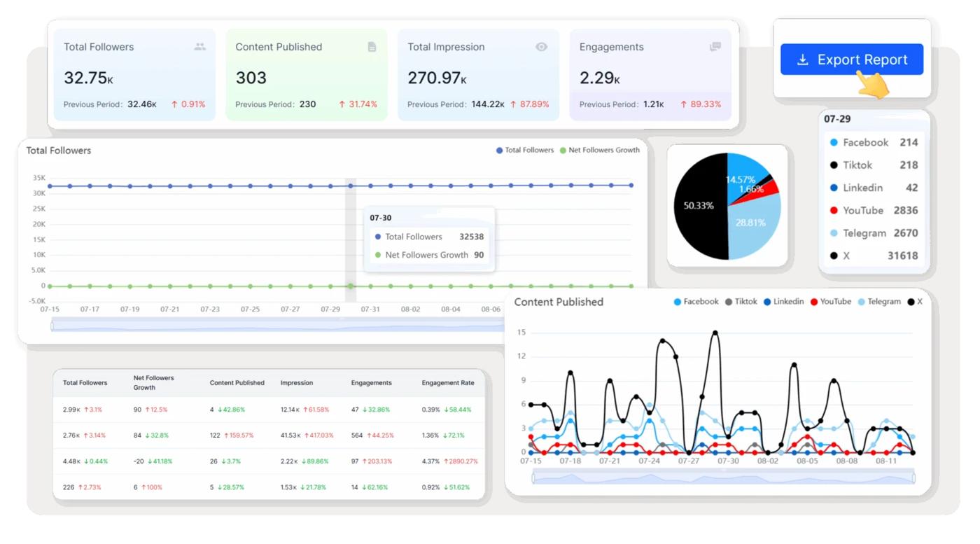Click the Telegram 2670 row in the 07-29 list
The image size is (980, 544).
pos(874,233)
